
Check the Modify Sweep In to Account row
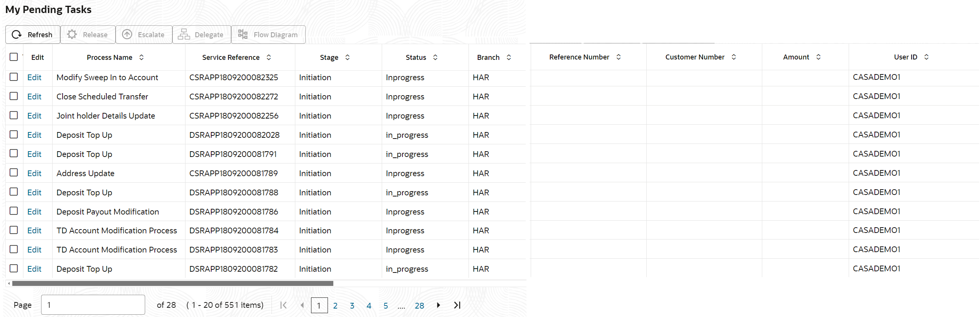[x=14, y=77]
